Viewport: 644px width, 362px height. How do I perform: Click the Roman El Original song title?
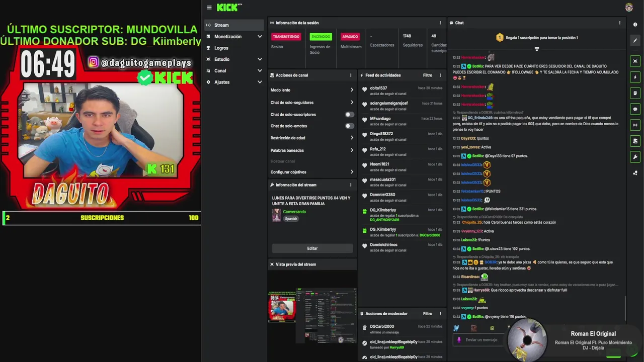(593, 334)
